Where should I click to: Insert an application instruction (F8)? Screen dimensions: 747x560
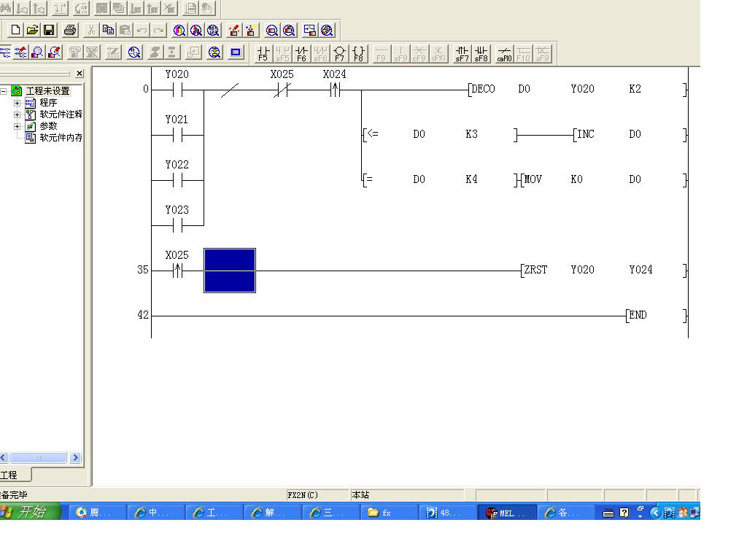358,53
